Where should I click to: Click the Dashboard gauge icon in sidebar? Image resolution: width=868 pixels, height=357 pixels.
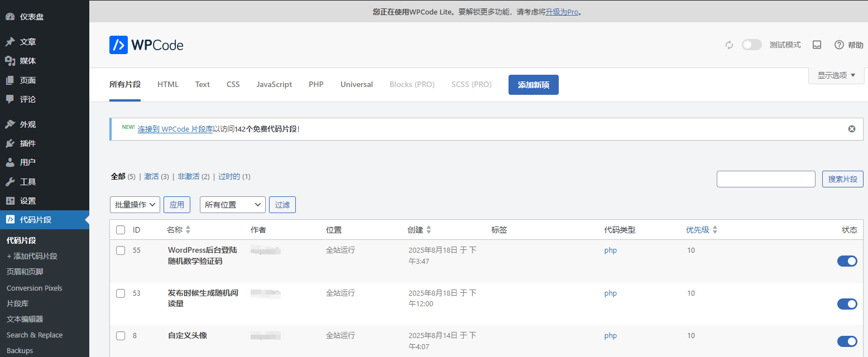10,17
